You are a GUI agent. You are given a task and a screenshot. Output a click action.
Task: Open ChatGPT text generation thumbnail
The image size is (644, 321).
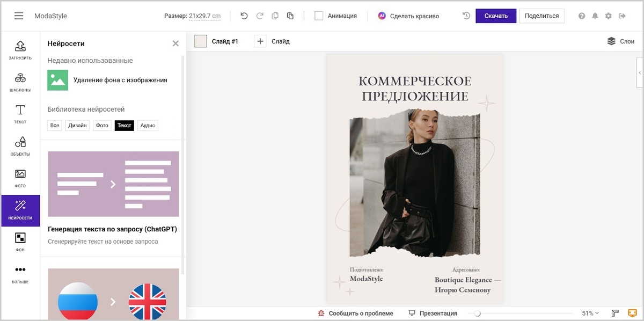tap(113, 184)
